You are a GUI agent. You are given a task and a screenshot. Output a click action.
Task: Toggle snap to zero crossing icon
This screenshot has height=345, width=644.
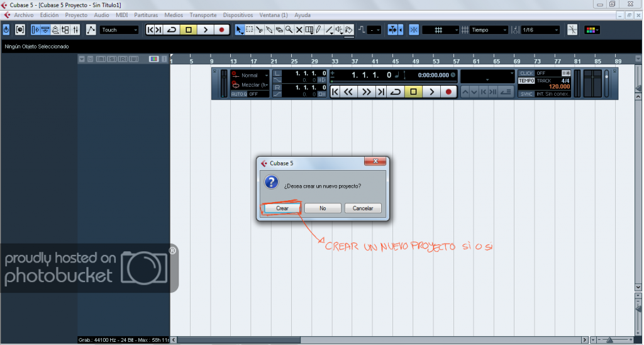tap(572, 30)
